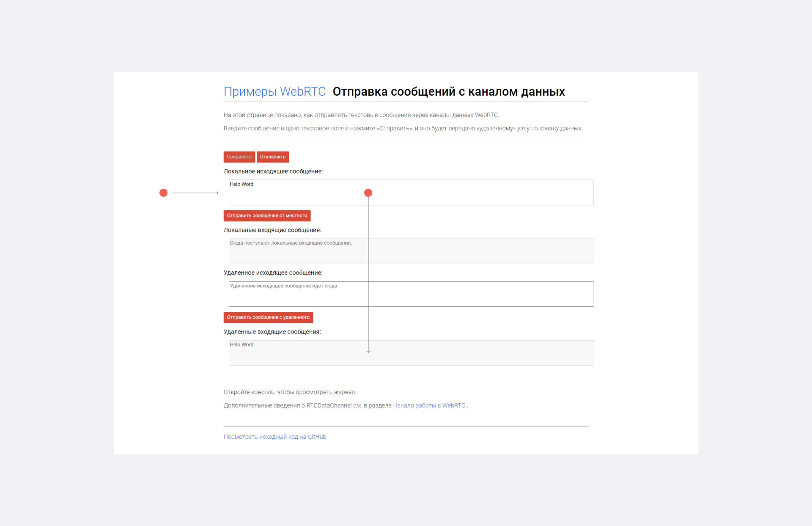Click the Helo Word text in local outgoing field
Viewport: 812px width, 526px height.
pos(241,184)
